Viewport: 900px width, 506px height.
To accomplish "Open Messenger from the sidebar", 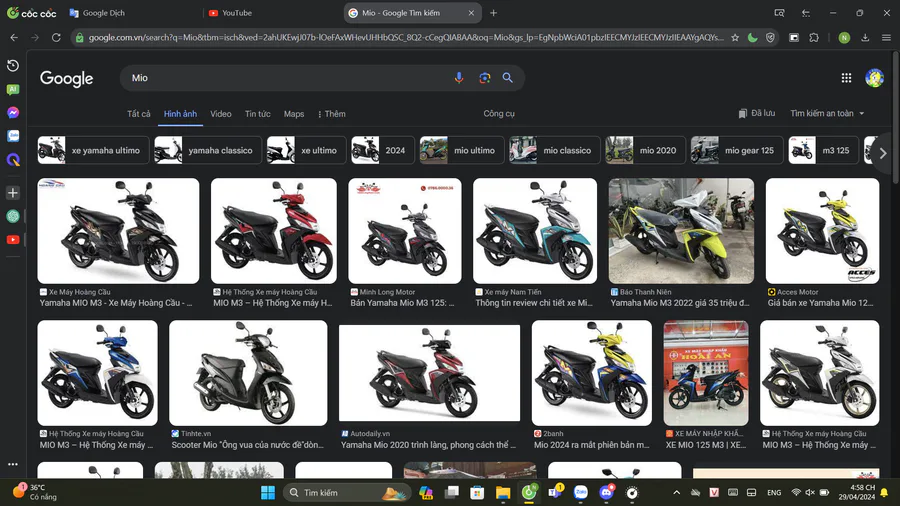I will click(13, 112).
